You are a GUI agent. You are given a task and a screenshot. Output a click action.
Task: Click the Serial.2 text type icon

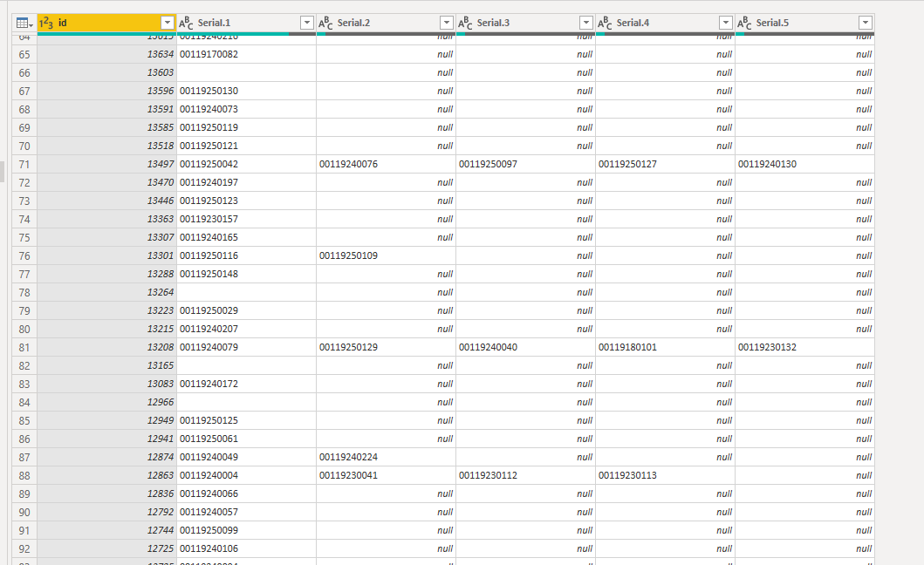(325, 23)
